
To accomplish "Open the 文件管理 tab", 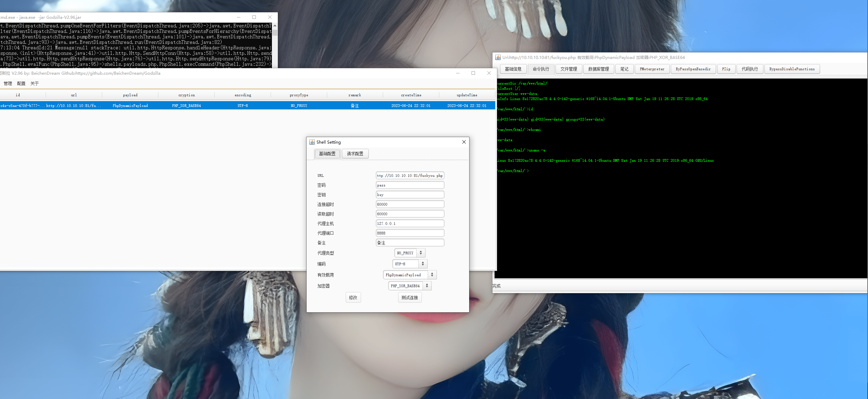I will coord(569,69).
